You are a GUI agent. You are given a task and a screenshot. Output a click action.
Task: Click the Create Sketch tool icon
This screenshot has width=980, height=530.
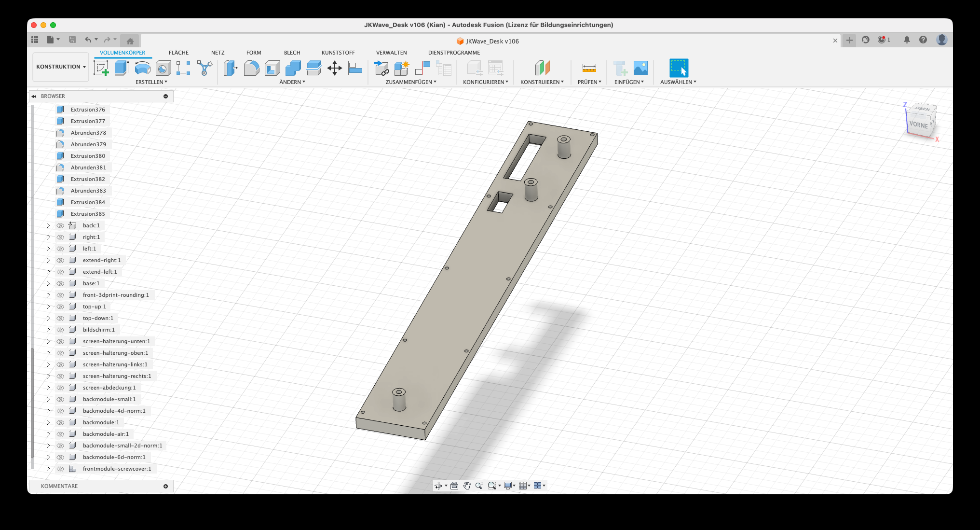point(101,68)
